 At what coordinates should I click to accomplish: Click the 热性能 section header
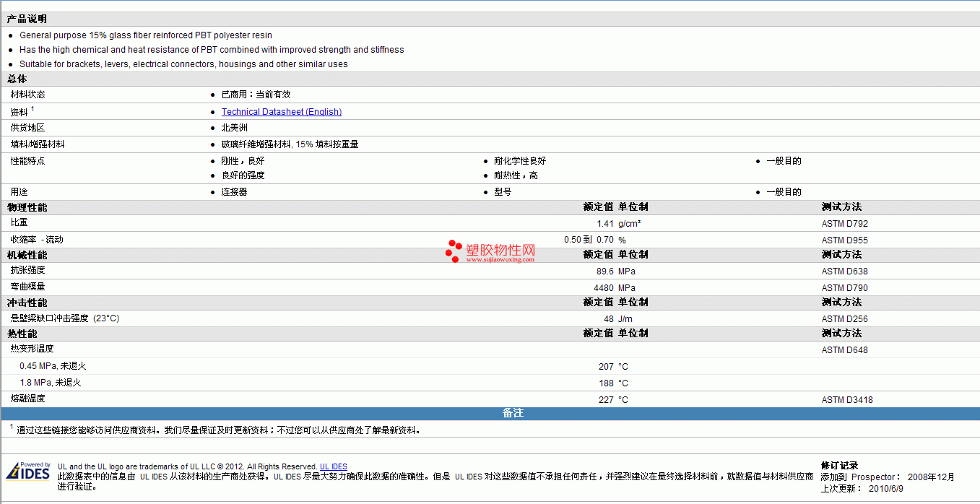[22, 334]
